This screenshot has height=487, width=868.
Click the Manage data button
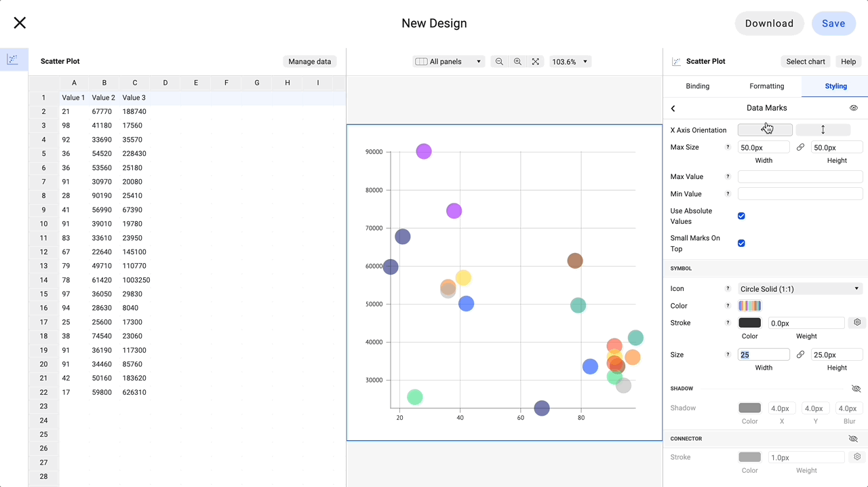[x=309, y=61]
